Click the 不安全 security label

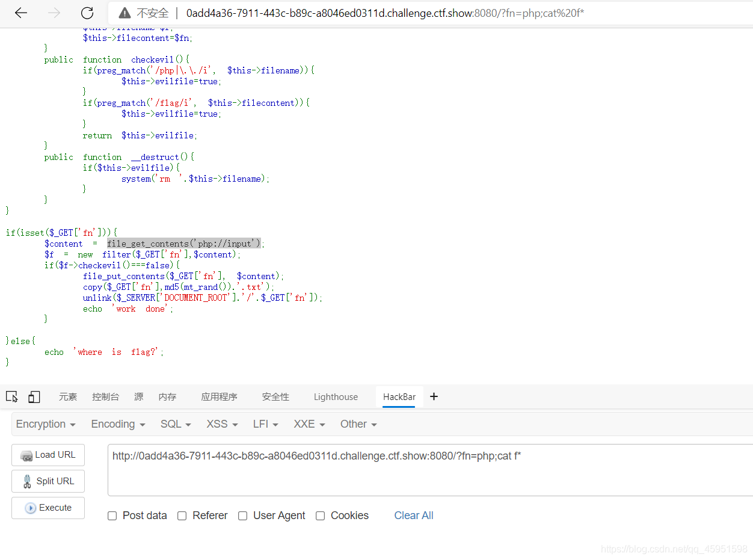point(153,13)
